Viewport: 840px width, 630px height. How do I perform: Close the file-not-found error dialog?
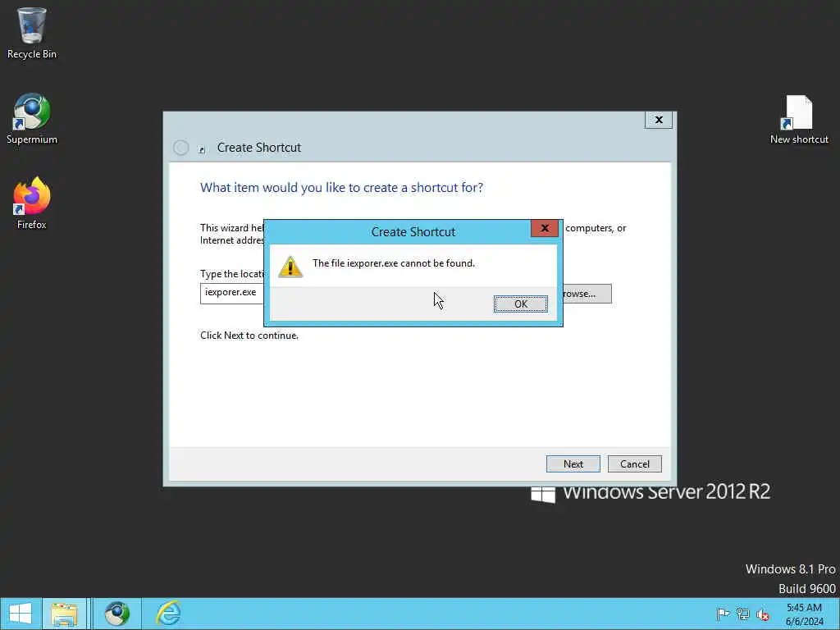545,228
